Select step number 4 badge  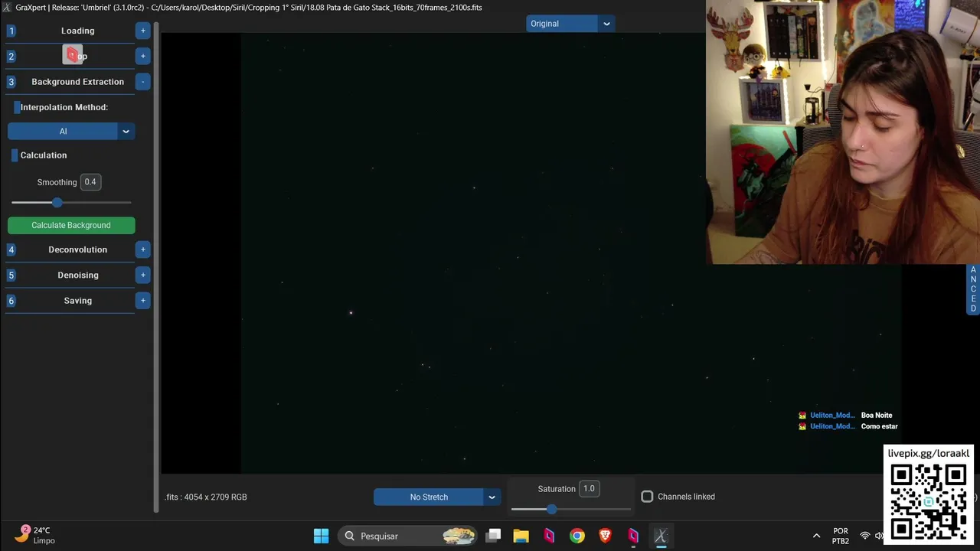[x=11, y=249]
